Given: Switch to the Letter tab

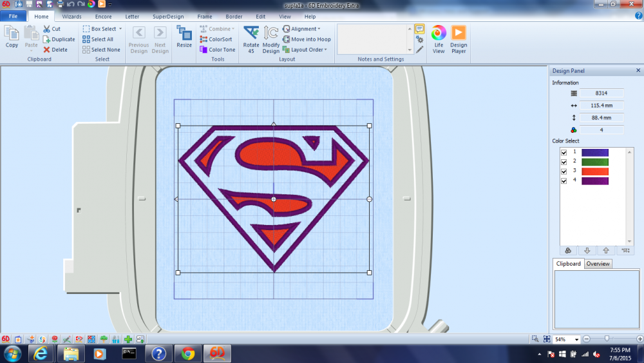Looking at the screenshot, I should point(132,17).
